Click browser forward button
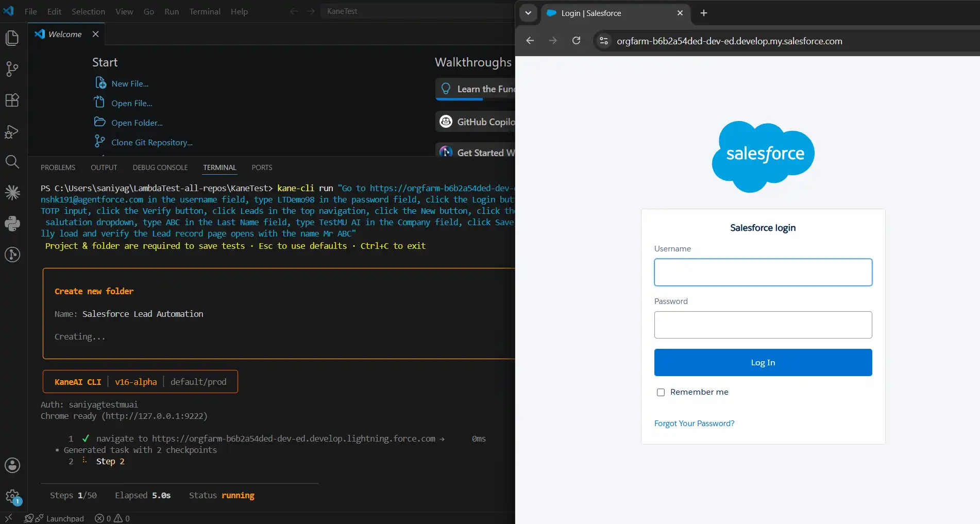Image resolution: width=980 pixels, height=524 pixels. coord(553,41)
